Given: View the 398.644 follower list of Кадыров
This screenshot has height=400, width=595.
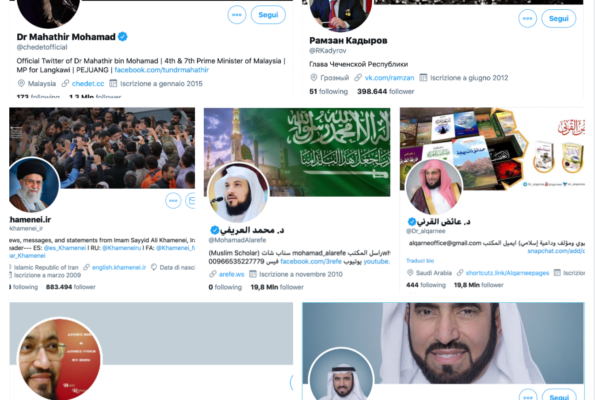Looking at the screenshot, I should [386, 91].
